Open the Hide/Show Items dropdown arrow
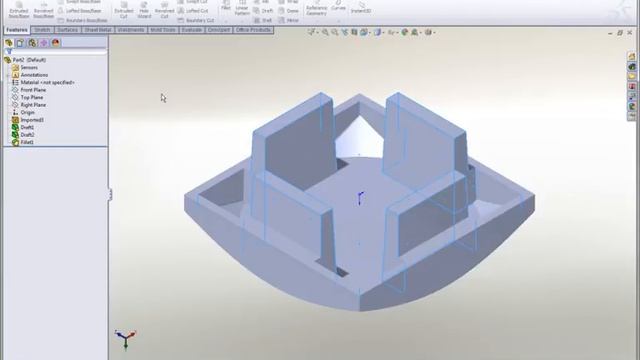 (x=398, y=33)
